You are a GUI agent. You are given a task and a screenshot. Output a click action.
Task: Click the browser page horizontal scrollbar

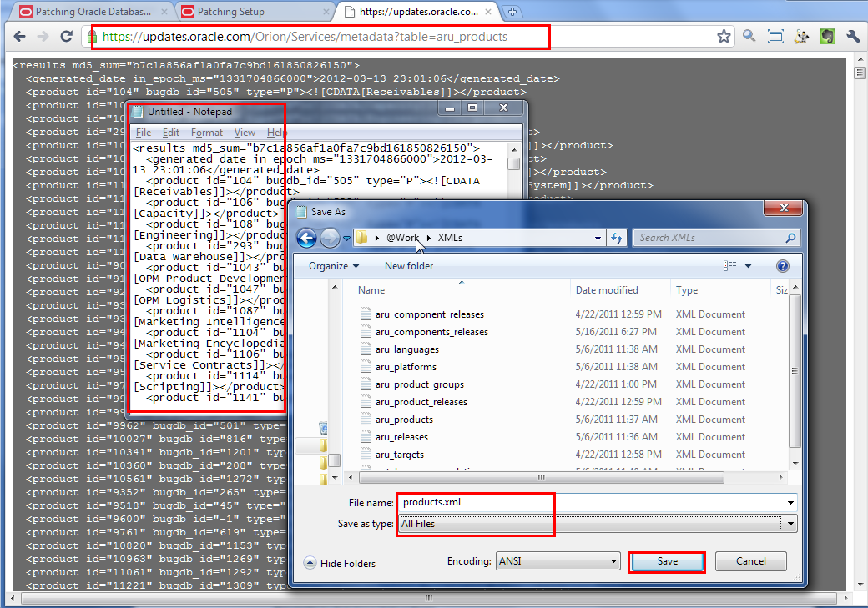(428, 598)
